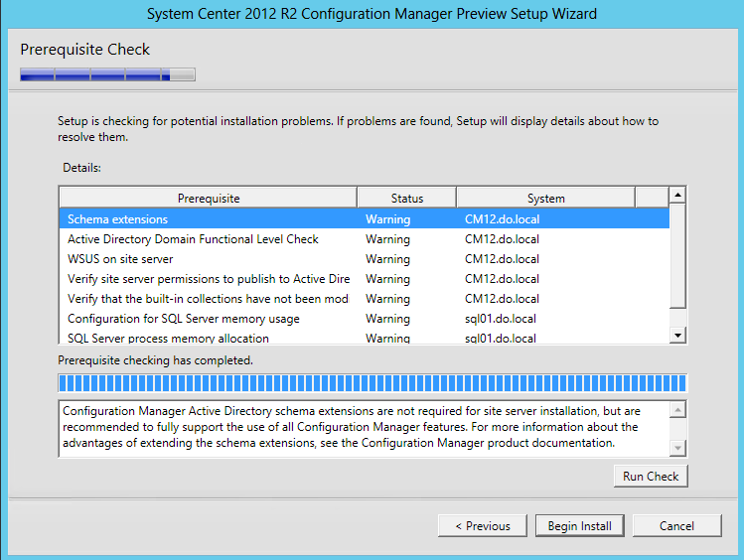Click the Begin Install button

tap(579, 526)
